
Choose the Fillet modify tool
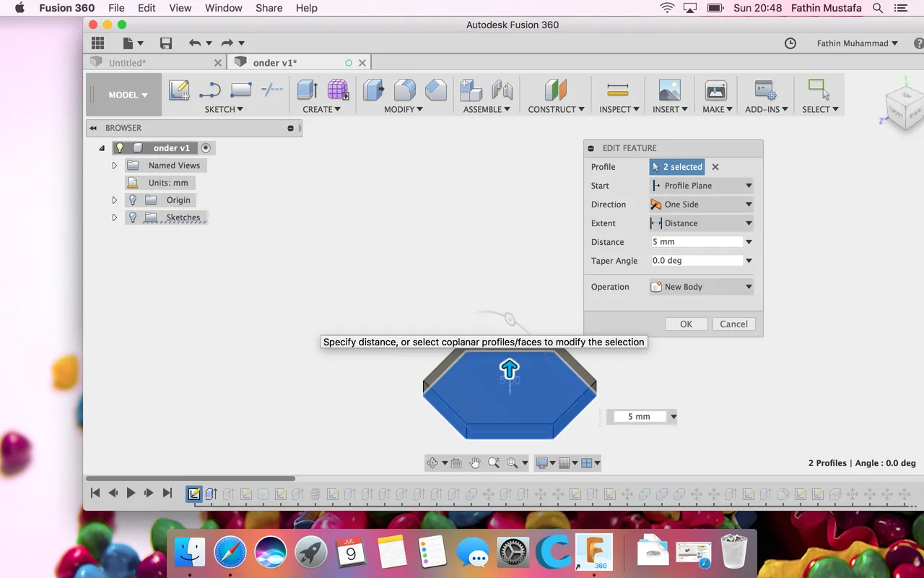[x=405, y=90]
